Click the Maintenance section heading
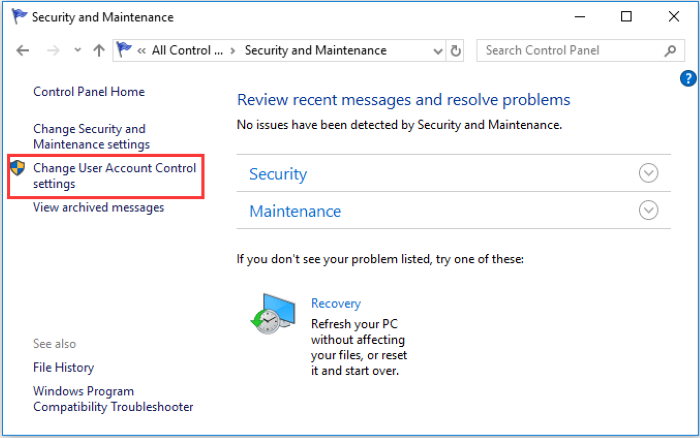Image resolution: width=700 pixels, height=438 pixels. point(295,211)
